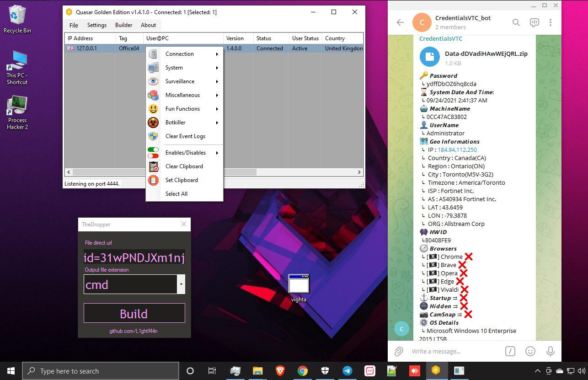This screenshot has width=588, height=380.
Task: Click the CredentialsVTC_bot avatar in header
Action: [x=422, y=22]
